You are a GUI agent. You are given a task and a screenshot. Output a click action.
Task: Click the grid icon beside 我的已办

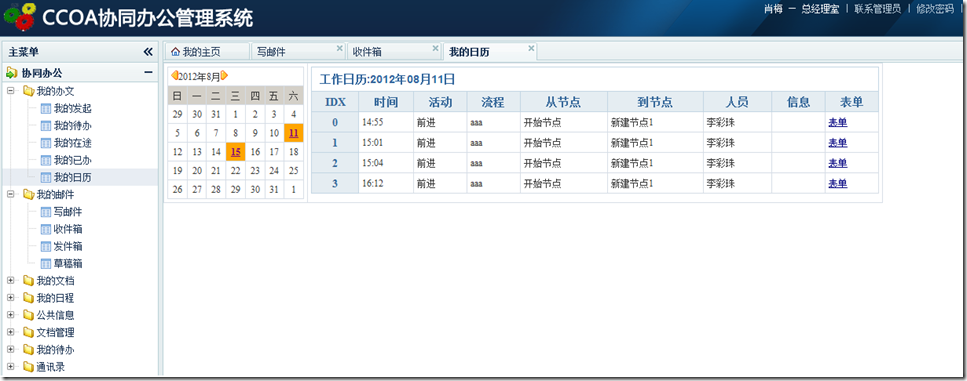click(x=46, y=160)
